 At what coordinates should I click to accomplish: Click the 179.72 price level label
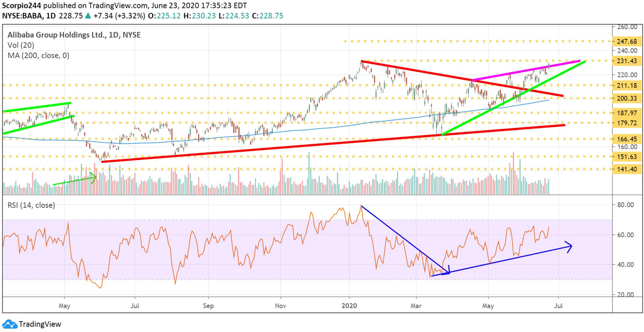(627, 123)
